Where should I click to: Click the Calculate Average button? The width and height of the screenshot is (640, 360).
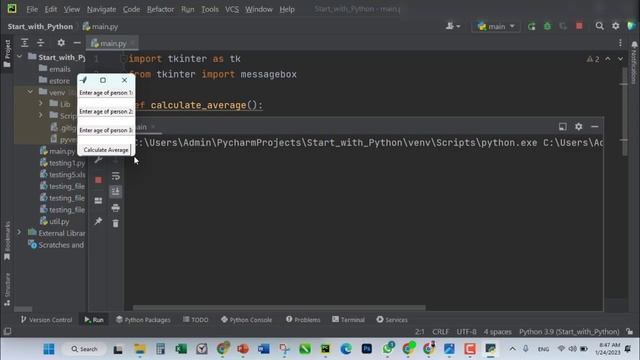tap(106, 150)
